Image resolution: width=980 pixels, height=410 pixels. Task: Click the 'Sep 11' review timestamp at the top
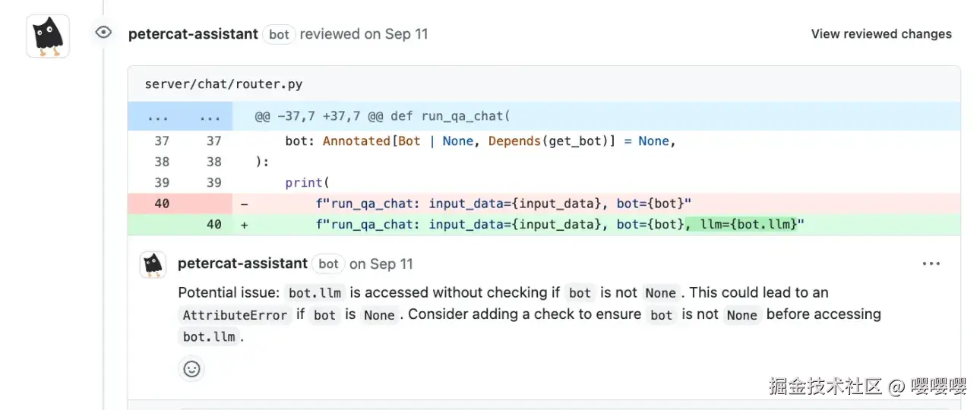pos(406,34)
